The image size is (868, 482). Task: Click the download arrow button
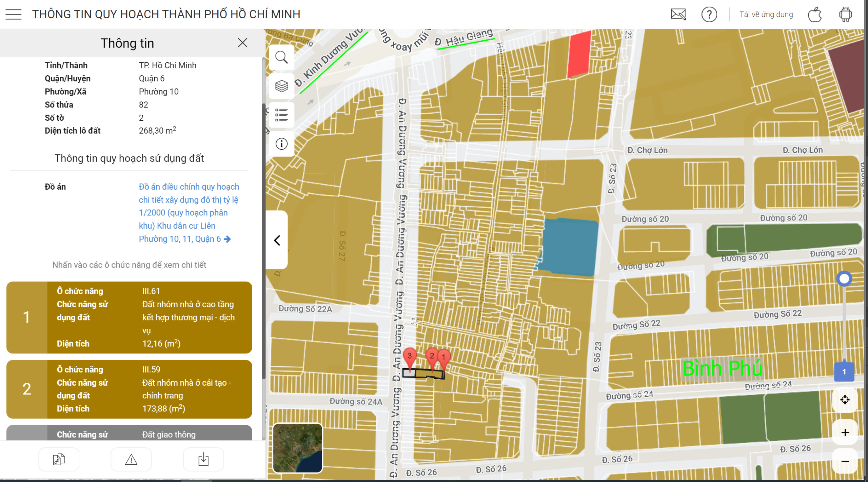[203, 460]
